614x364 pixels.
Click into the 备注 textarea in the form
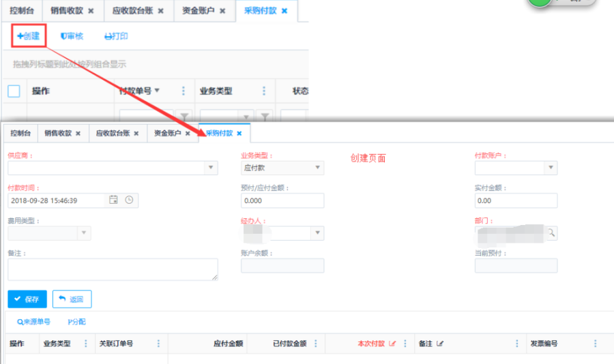point(113,269)
